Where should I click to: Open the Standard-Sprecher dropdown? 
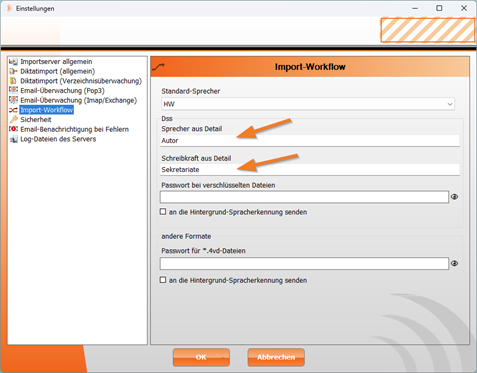click(x=308, y=104)
